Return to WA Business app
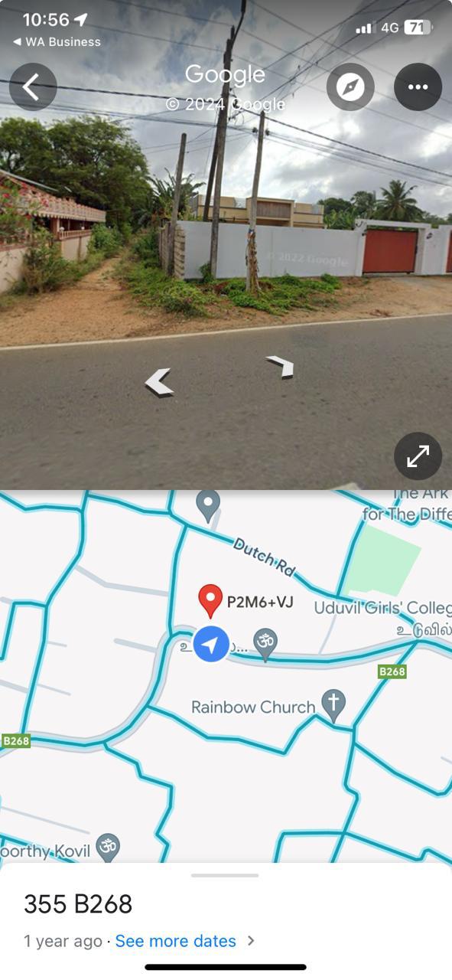 57,42
